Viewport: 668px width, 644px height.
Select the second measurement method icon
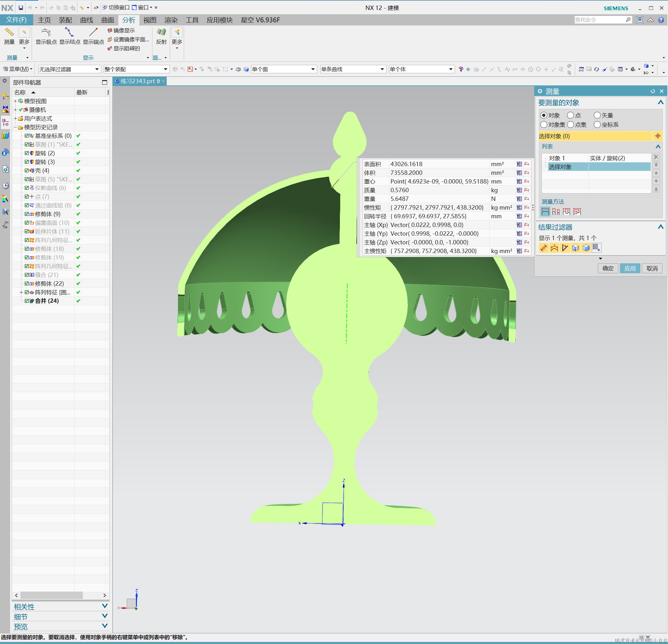tap(556, 211)
